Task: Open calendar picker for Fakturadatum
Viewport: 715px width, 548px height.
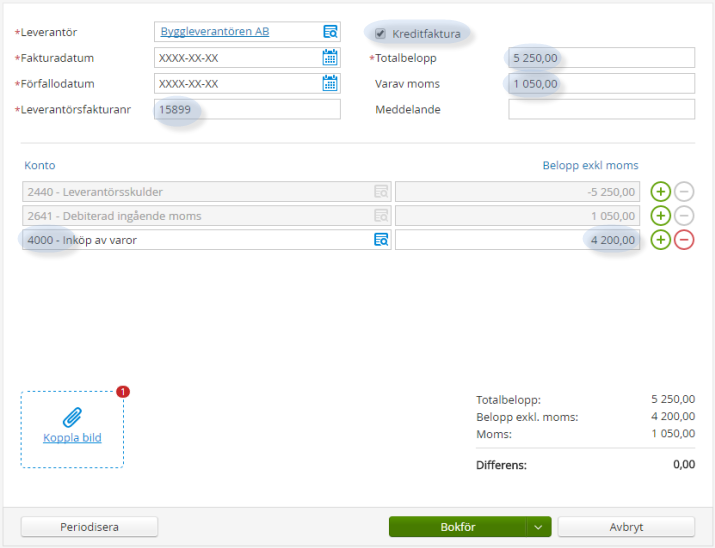Action: tap(330, 58)
